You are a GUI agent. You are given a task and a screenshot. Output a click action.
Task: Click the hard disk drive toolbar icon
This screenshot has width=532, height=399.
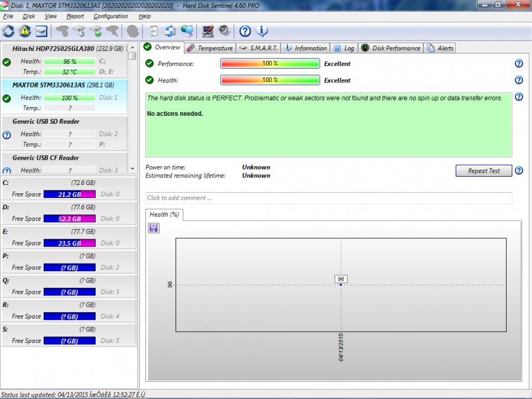(x=41, y=31)
